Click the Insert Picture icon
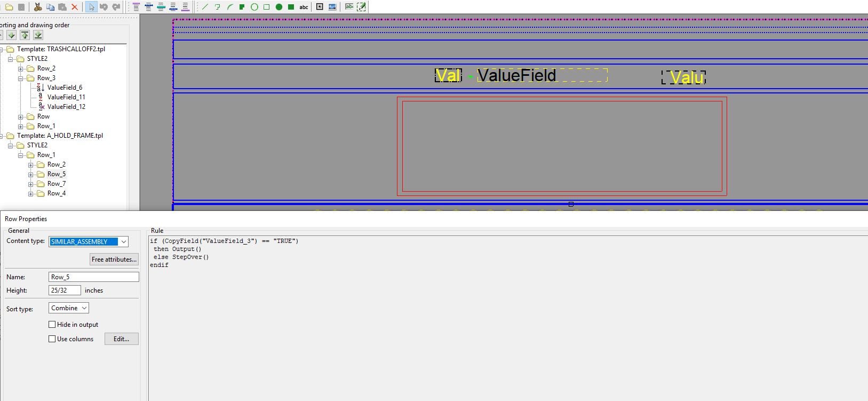 tap(332, 7)
